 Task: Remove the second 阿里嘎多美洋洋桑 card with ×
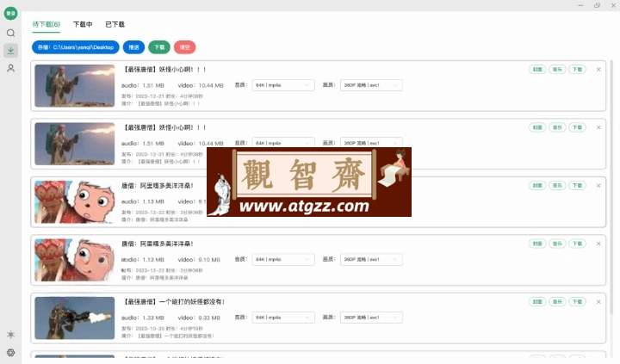[598, 244]
